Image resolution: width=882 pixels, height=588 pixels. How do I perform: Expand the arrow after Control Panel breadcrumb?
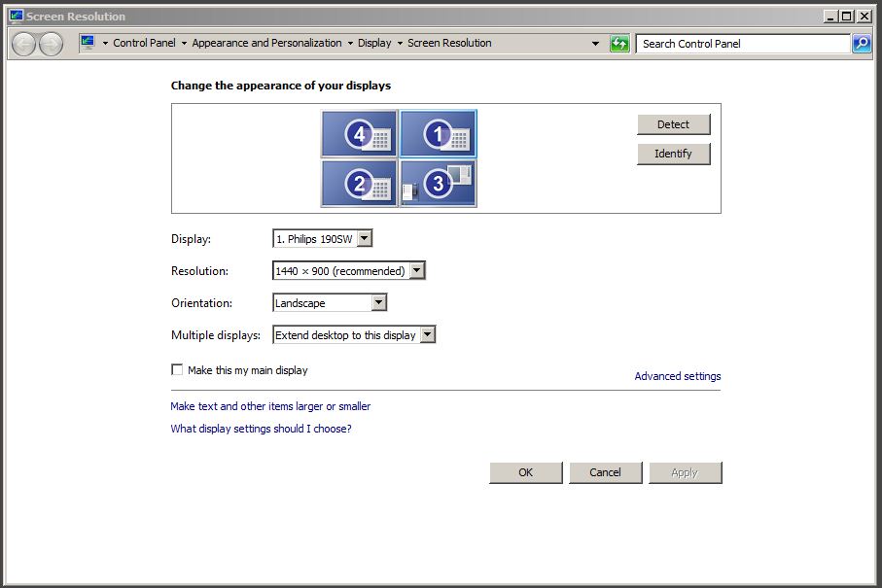click(184, 44)
